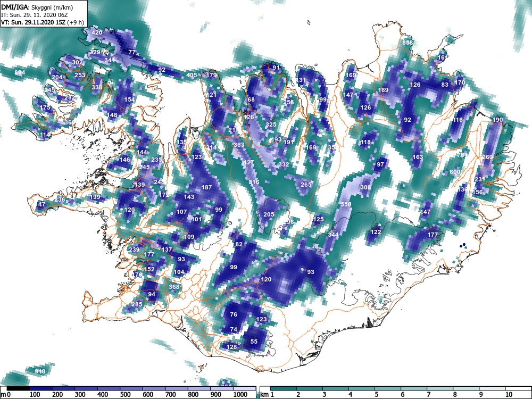Select the northeast value '83'
Image resolution: width=532 pixels, height=399 pixels.
(x=445, y=85)
